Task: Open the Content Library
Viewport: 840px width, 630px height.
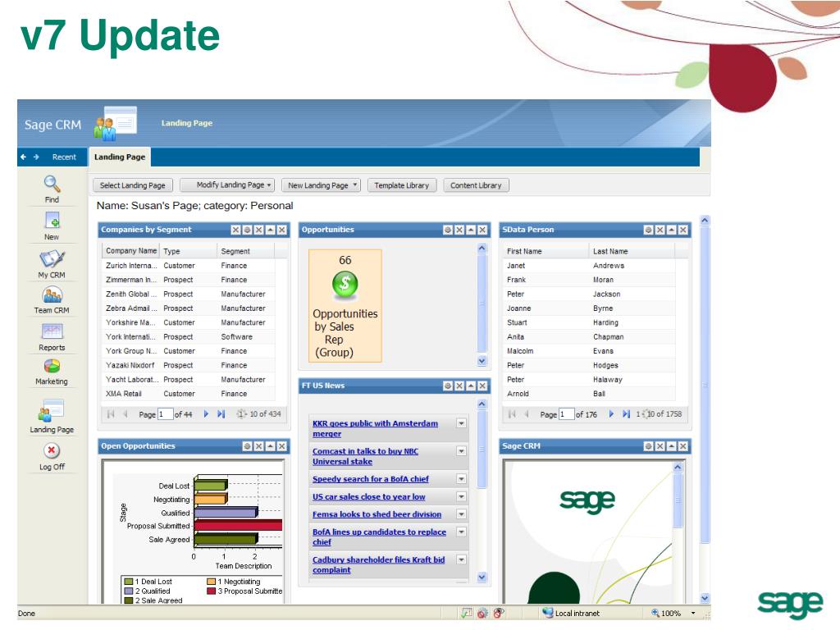Action: click(x=476, y=185)
